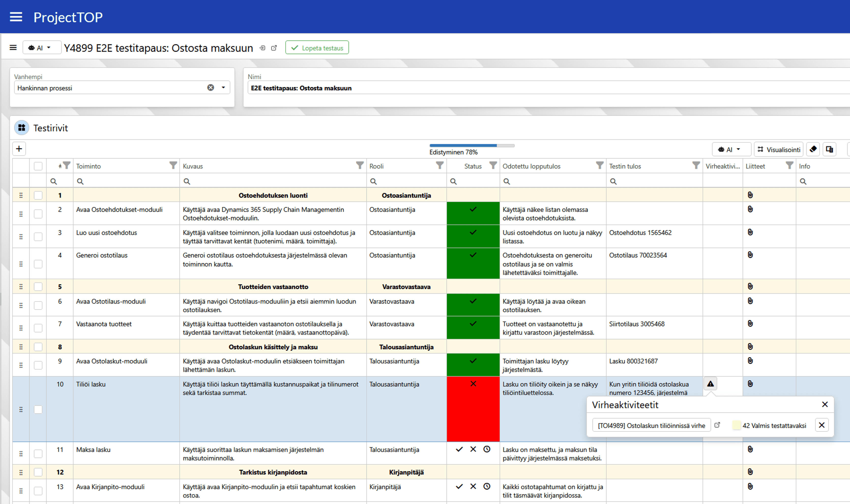This screenshot has width=850, height=504.
Task: Click the eraser icon in Testirivit toolbar
Action: pyautogui.click(x=813, y=149)
